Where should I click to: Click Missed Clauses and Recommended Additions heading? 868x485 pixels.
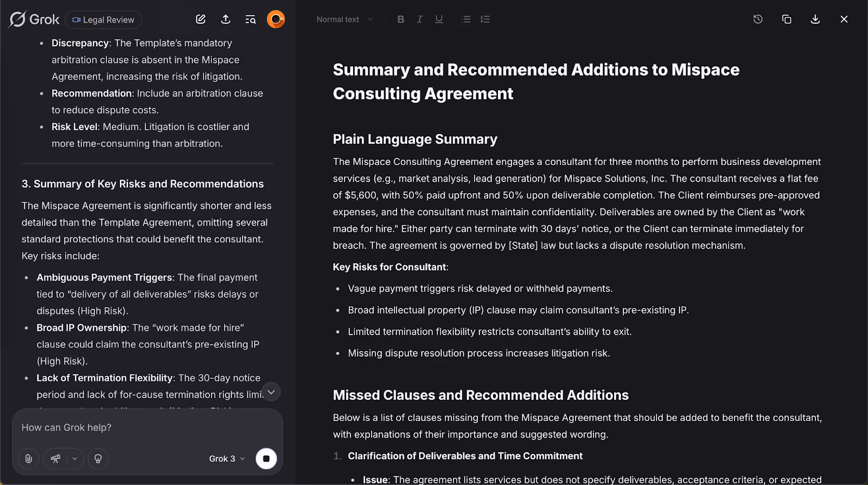pyautogui.click(x=481, y=395)
